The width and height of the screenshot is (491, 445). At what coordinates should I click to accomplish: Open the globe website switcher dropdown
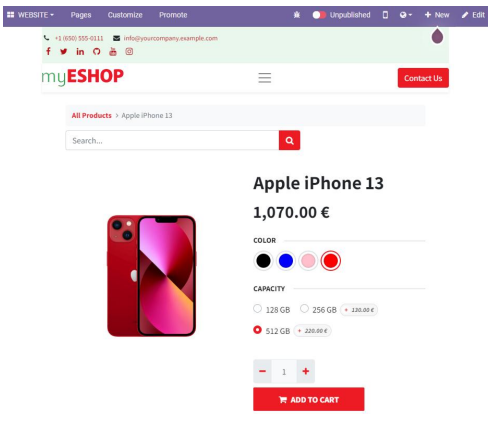click(406, 15)
